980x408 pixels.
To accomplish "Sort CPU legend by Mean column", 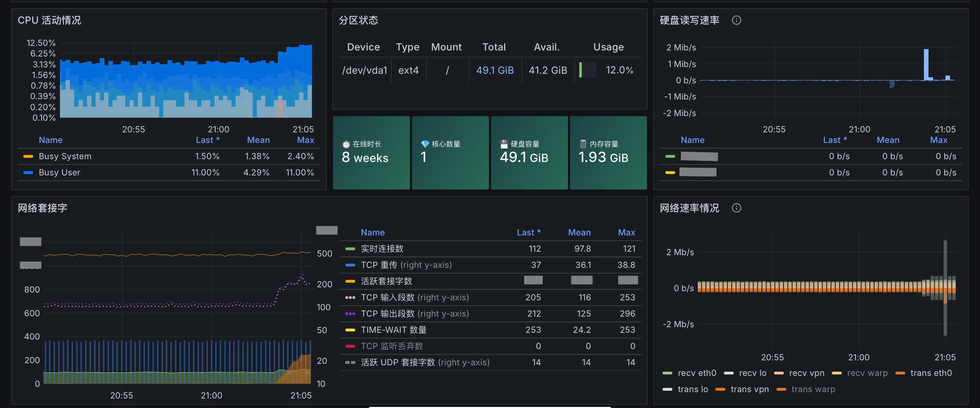I will [258, 140].
